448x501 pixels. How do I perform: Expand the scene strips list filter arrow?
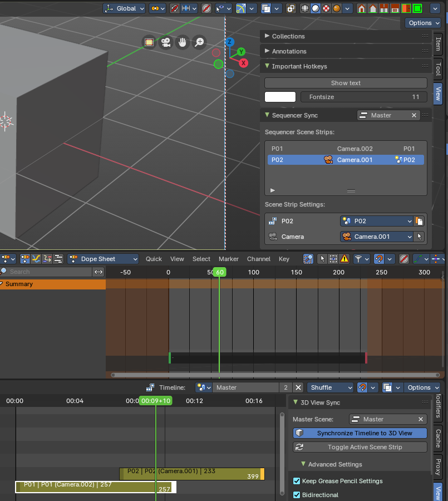click(x=273, y=190)
